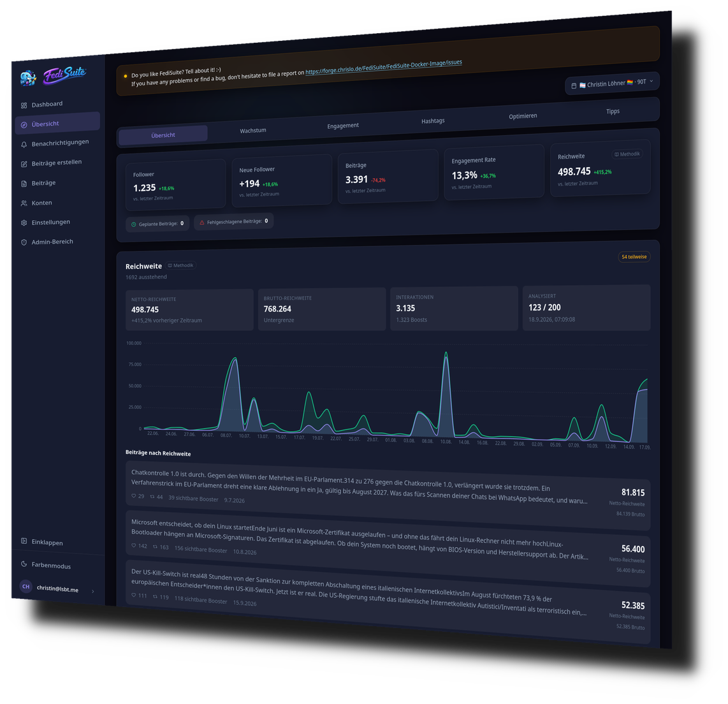
Task: Click the Übersicht compass icon
Action: [24, 125]
